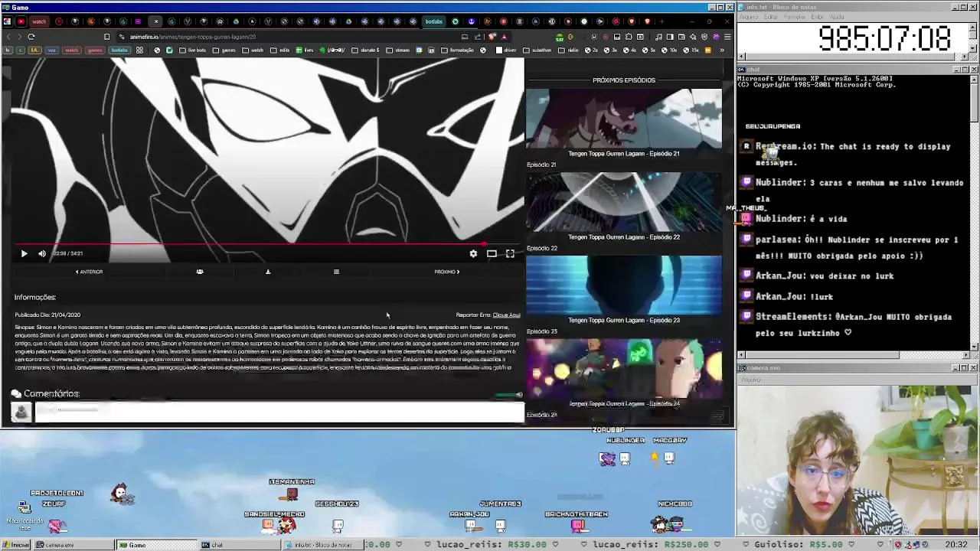Screen dimensions: 980x551
Task: Click the 'Clique Aqui' report error link
Action: pyautogui.click(x=506, y=315)
